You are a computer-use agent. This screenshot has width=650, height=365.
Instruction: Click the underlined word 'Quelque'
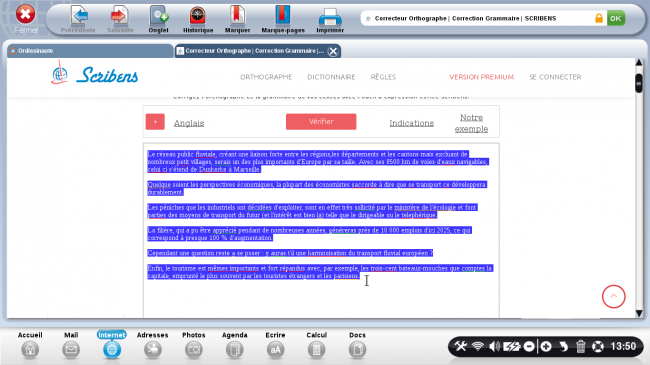tap(159, 185)
